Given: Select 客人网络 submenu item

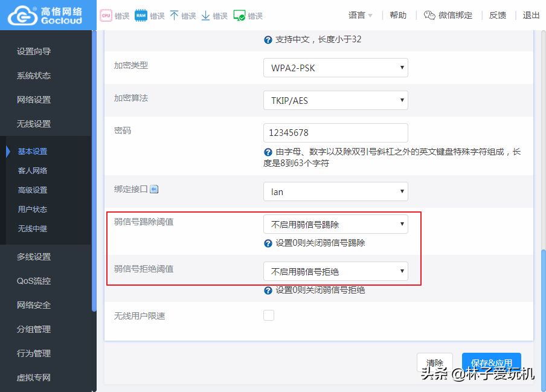Looking at the screenshot, I should click(x=33, y=170).
